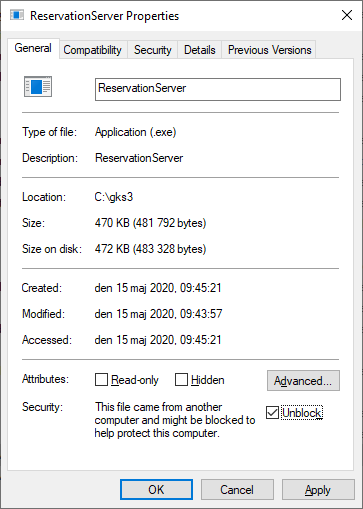Open the Security tab
Screen dimensions: 363x509
pyautogui.click(x=153, y=50)
